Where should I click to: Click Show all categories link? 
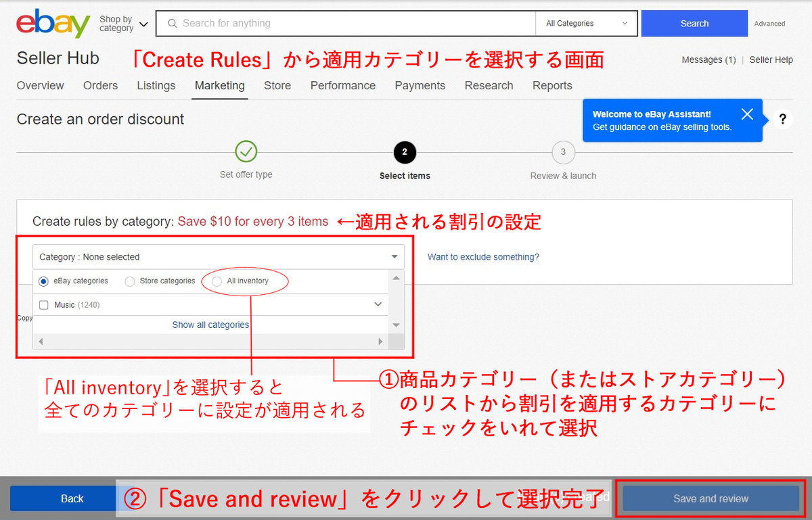210,325
